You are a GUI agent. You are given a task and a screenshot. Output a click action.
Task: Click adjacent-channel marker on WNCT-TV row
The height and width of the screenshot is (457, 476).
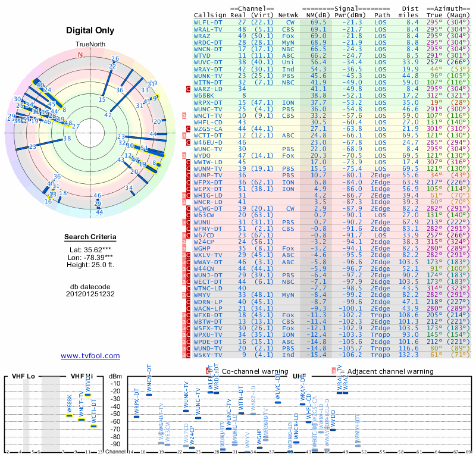click(184, 115)
